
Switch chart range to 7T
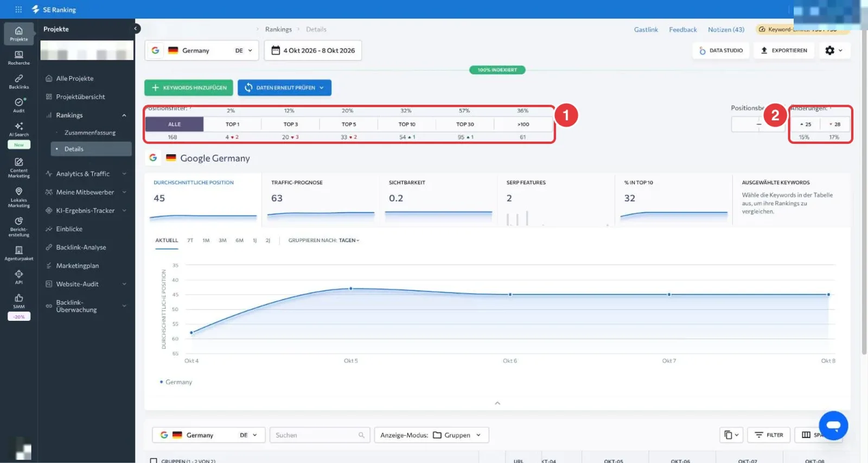190,240
